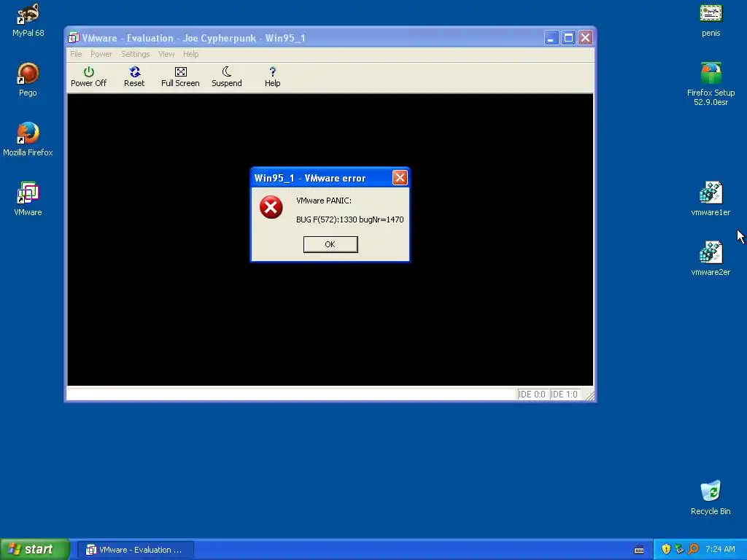747x560 pixels.
Task: Click the IDE 1:0 status indicator
Action: (564, 394)
